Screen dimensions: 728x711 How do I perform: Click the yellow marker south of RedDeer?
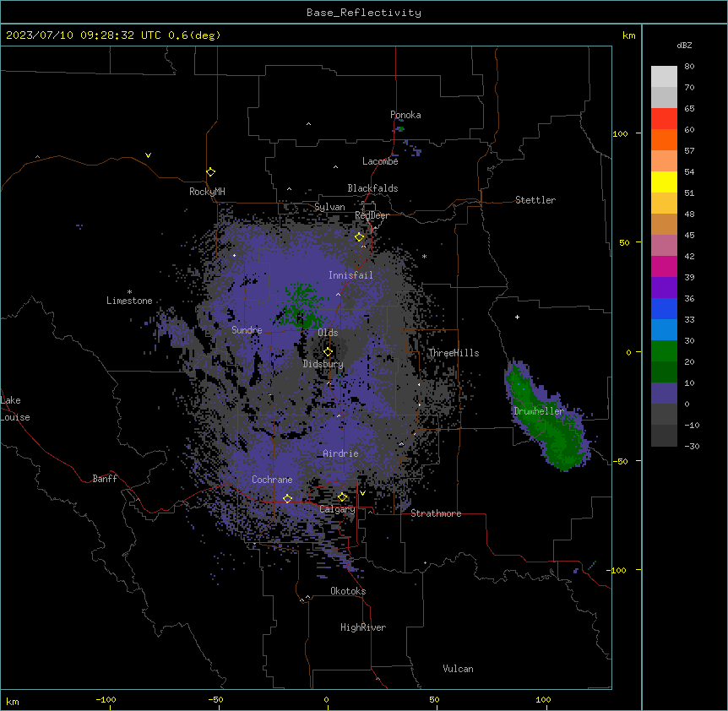pos(359,237)
